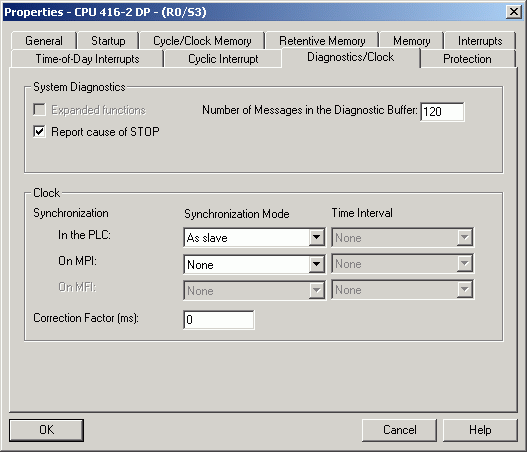Click the Correction Factor (ms) input field
Image resolution: width=527 pixels, height=452 pixels.
tap(219, 320)
